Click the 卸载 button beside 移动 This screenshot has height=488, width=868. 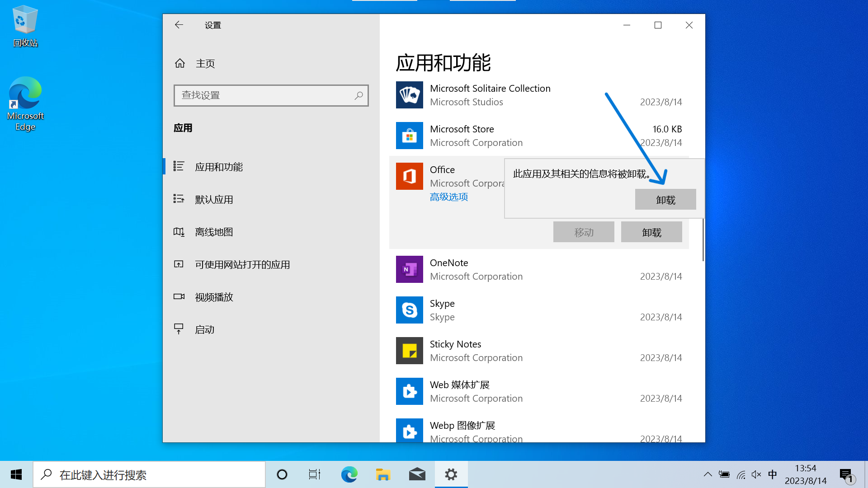tap(651, 232)
